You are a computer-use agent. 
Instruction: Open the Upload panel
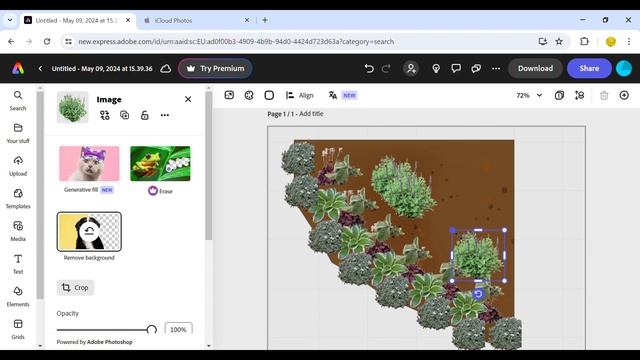pos(18,166)
